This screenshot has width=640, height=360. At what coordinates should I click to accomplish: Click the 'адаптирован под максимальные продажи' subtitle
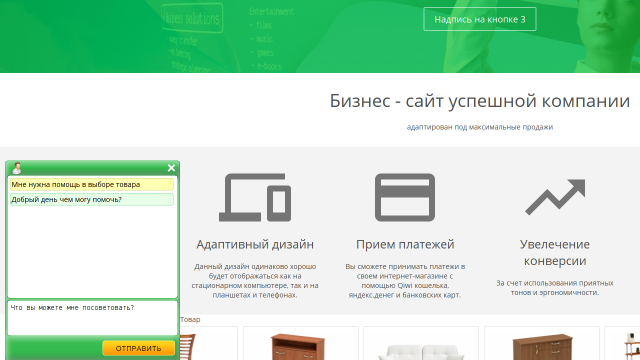tap(480, 127)
